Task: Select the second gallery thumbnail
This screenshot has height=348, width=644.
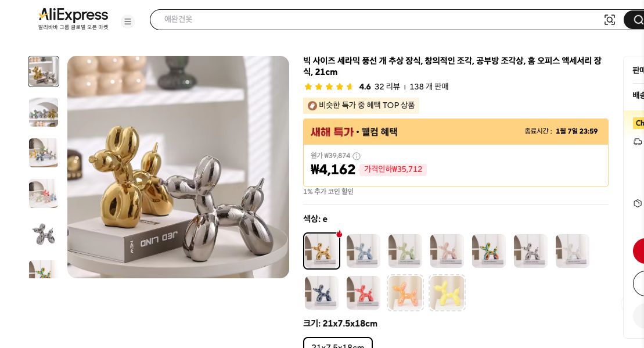Action: click(43, 112)
